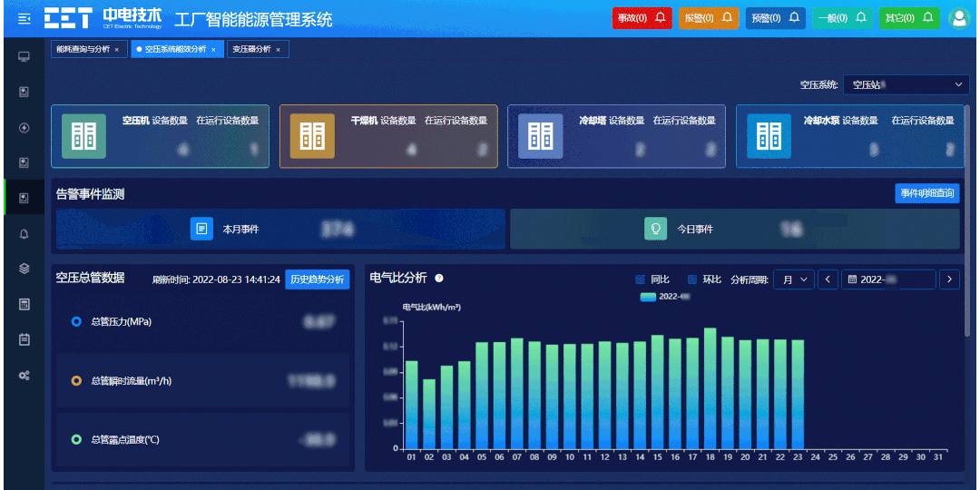The height and width of the screenshot is (490, 980).
Task: Enable the 环比 checkbox
Action: [692, 279]
